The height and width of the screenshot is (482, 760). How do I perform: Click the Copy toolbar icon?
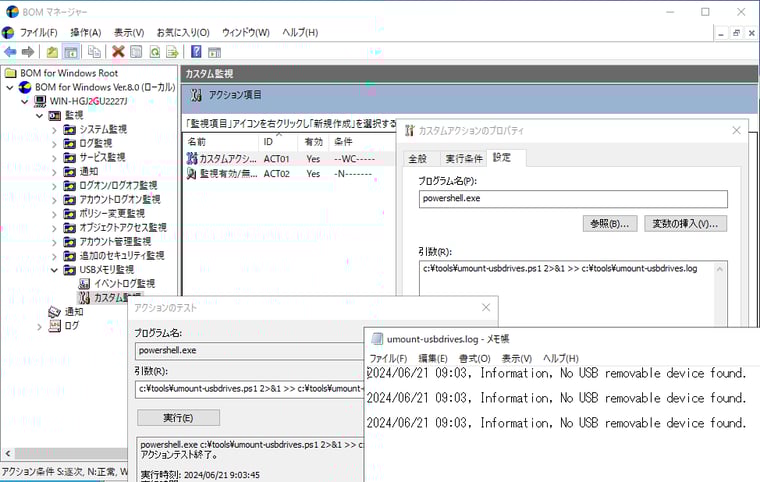click(95, 51)
